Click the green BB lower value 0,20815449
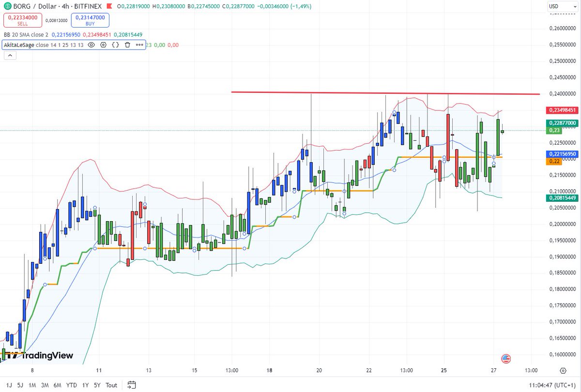Image resolution: width=581 pixels, height=392 pixels. coord(128,34)
